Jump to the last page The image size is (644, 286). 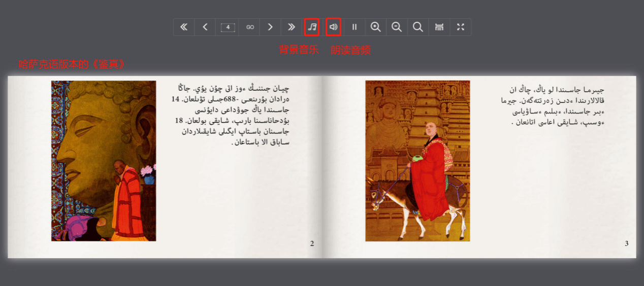[x=291, y=27]
